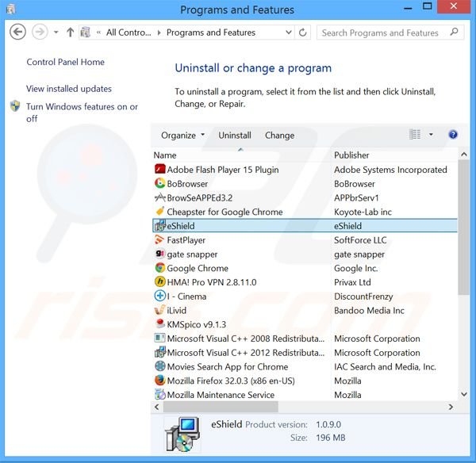Click the Cheapster for Google Chrome icon
The image size is (476, 463).
[159, 212]
